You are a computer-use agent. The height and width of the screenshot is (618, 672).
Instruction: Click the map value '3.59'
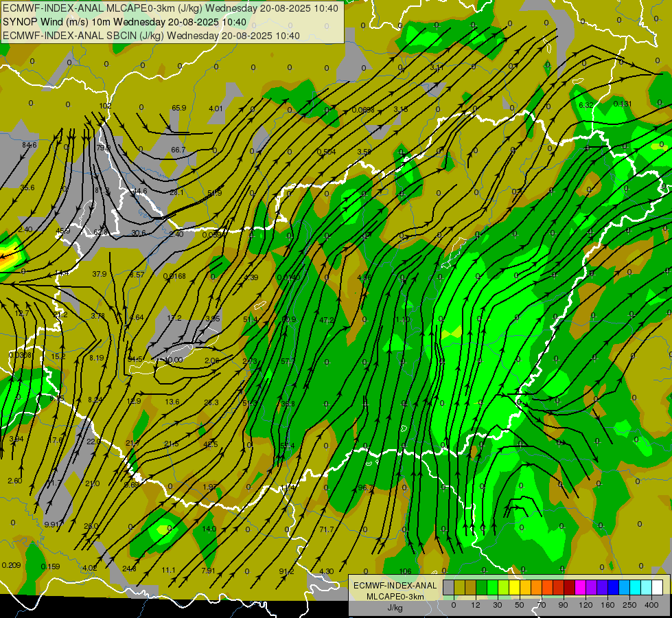[364, 151]
